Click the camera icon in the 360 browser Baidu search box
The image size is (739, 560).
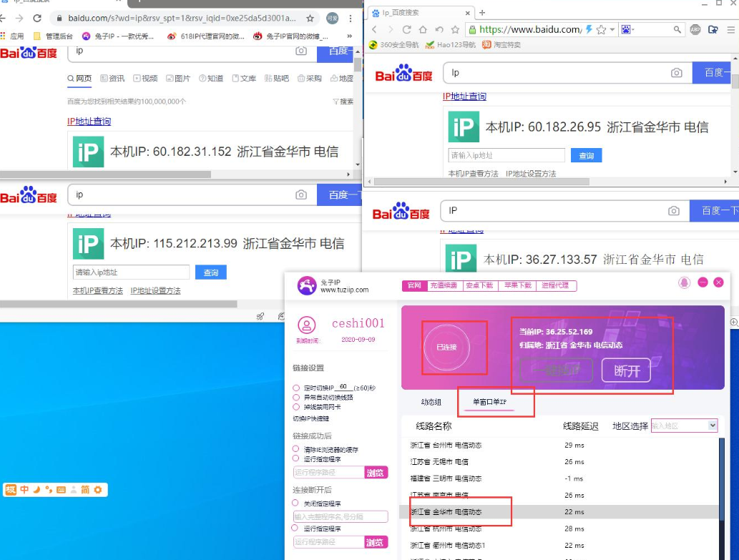click(x=676, y=72)
